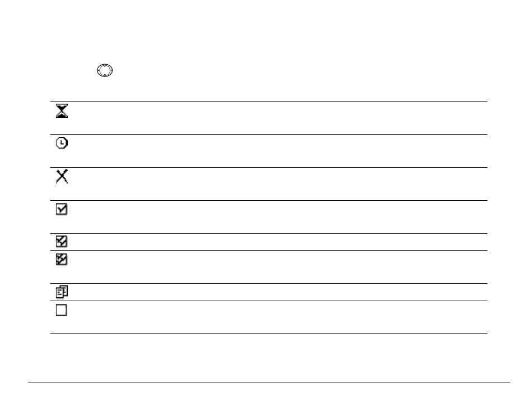This screenshot has height=411, width=532.
Task: Click the top border line above hourglass row
Action: (269, 101)
